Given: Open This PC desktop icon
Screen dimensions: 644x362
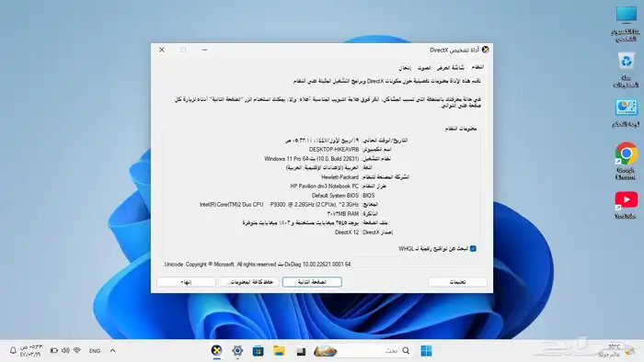Looking at the screenshot, I should pyautogui.click(x=626, y=23).
